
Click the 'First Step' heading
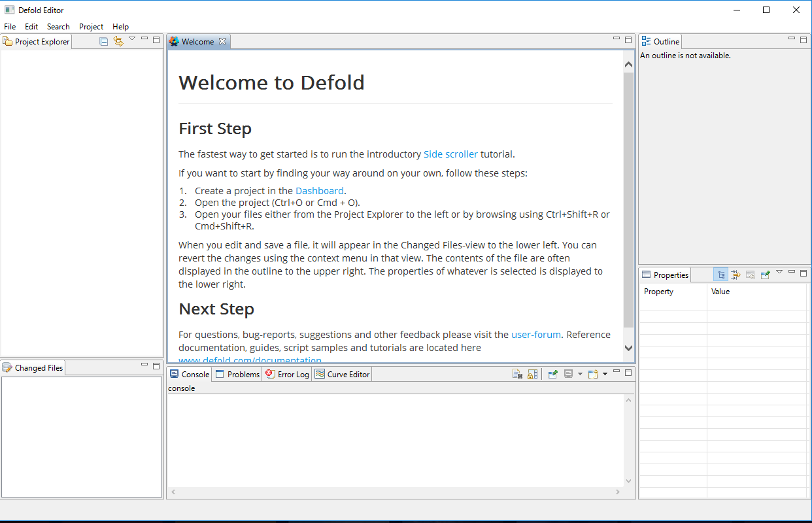coord(215,129)
